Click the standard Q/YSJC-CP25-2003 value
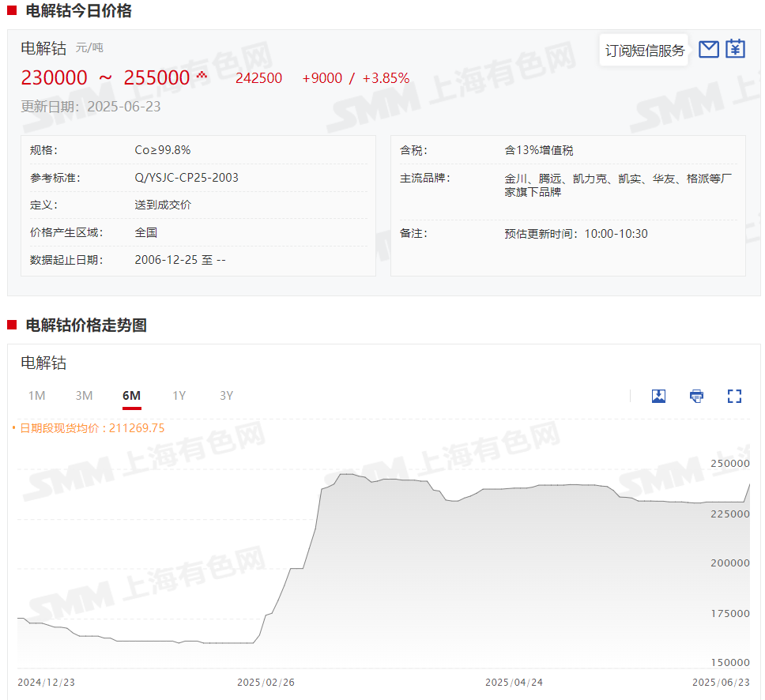The width and height of the screenshot is (765, 700). 187,178
